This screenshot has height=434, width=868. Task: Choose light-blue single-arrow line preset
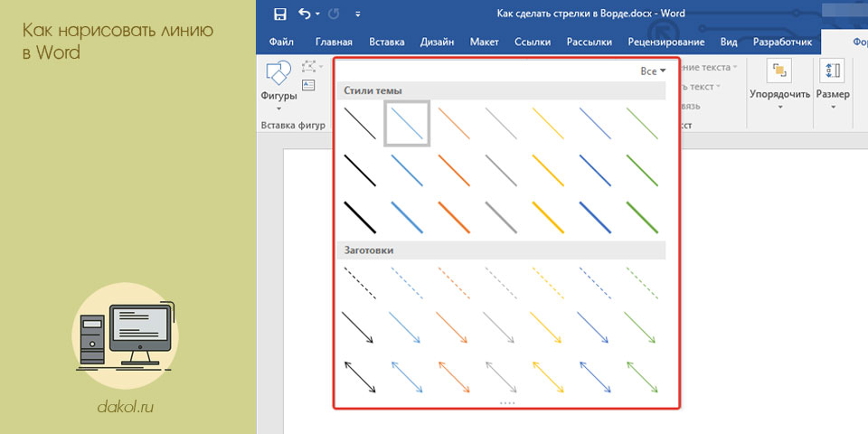pos(405,327)
